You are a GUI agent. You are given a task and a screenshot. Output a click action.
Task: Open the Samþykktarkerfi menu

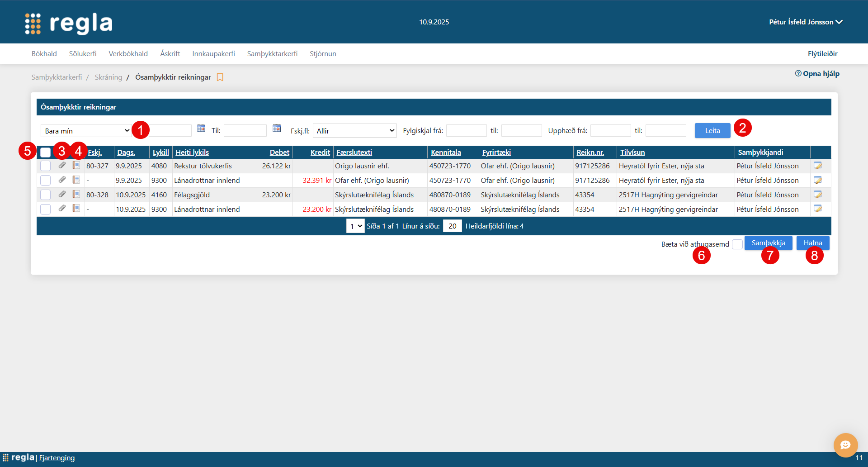coord(272,53)
